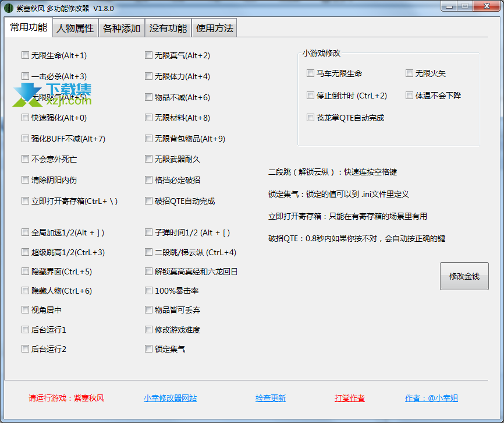This screenshot has width=504, height=423.
Task: Toggle 全局加速1/2(Alt + ]) checkbox
Action: (x=25, y=232)
